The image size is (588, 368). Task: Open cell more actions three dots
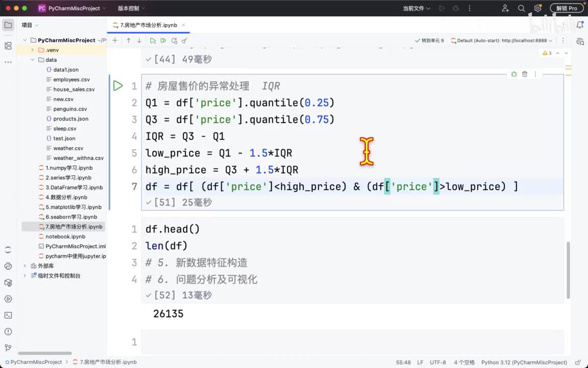point(535,74)
